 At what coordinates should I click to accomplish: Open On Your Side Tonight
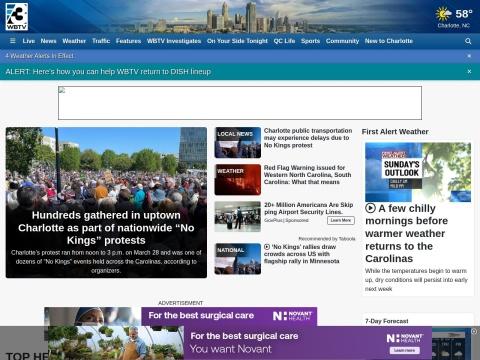237,41
